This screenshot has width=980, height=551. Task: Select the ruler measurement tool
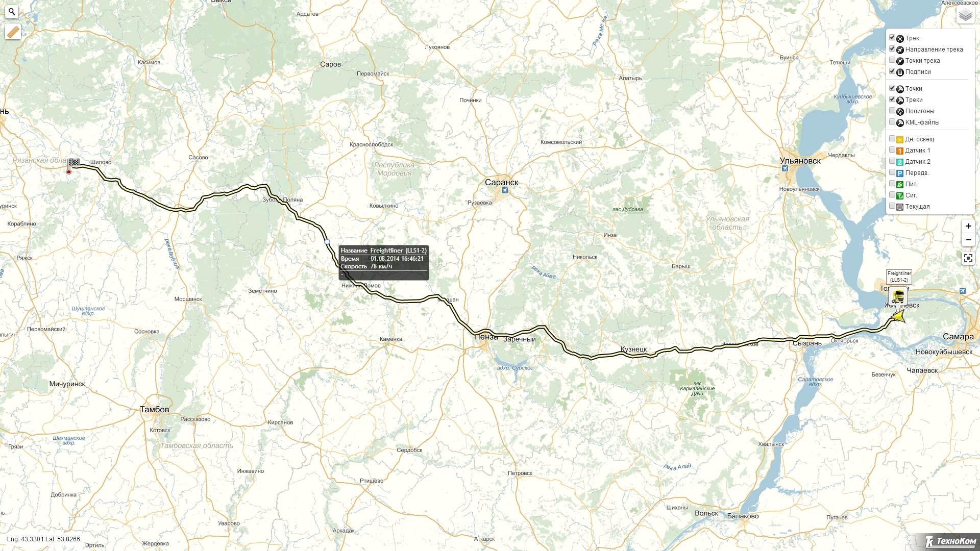point(13,32)
